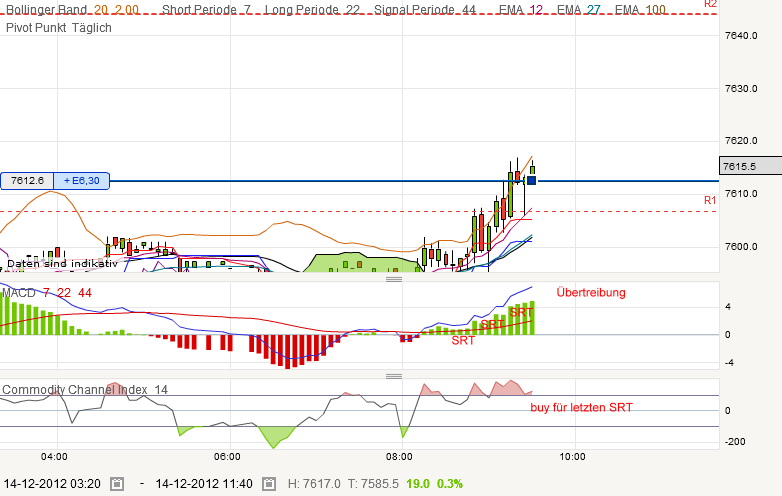The width and height of the screenshot is (782, 496).
Task: Click the 7640.0 price axis label
Action: [741, 35]
